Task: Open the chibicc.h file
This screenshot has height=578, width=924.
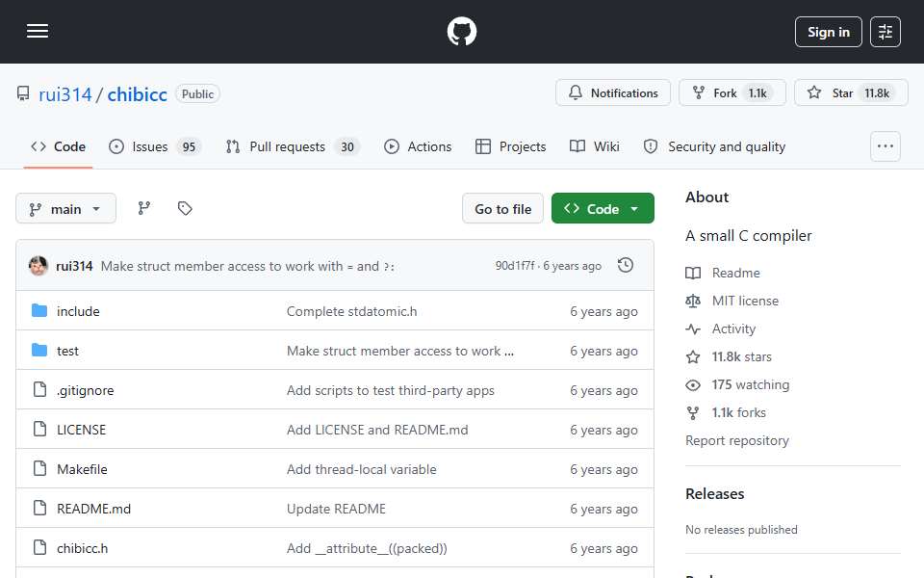Action: coord(83,548)
